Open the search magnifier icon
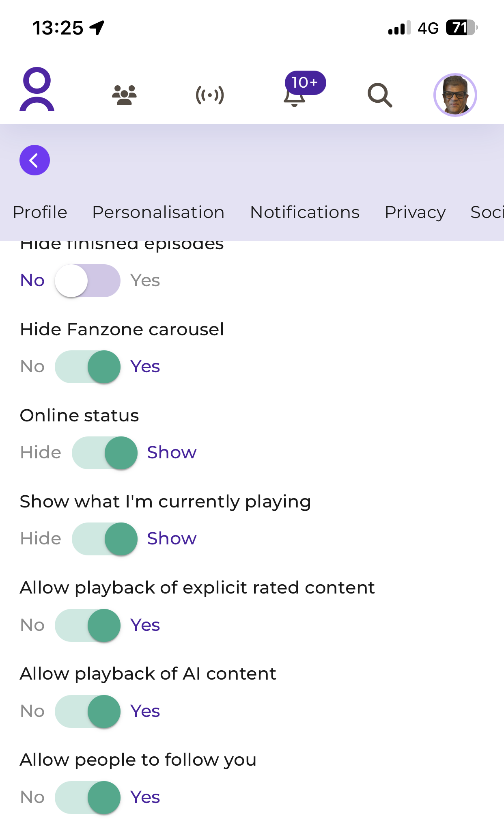 coord(380,94)
